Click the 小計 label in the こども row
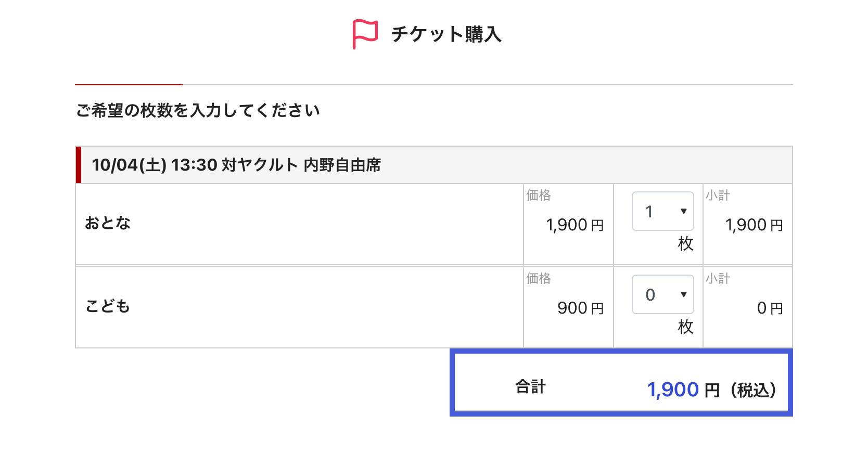 [718, 278]
